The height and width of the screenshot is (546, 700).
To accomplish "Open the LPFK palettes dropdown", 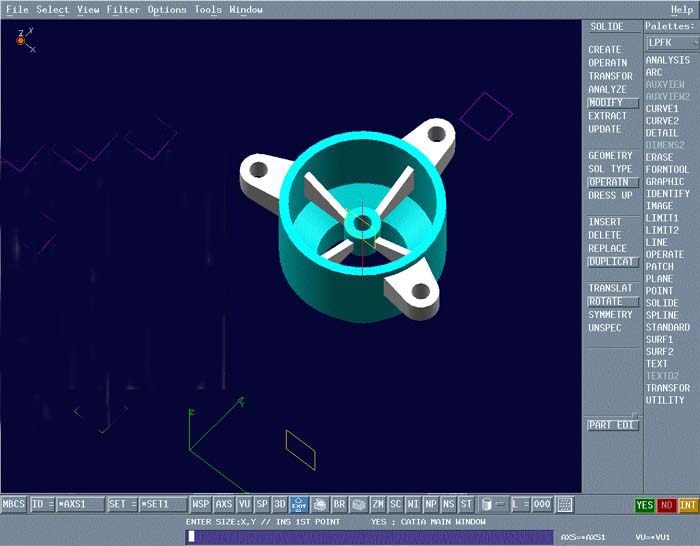I will [671, 43].
